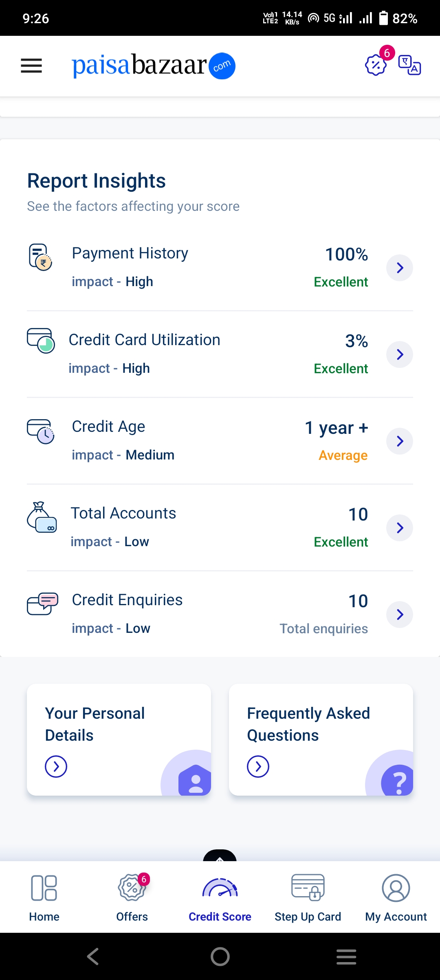The width and height of the screenshot is (440, 980).
Task: Expand Total Accounts details chevron
Action: point(400,528)
